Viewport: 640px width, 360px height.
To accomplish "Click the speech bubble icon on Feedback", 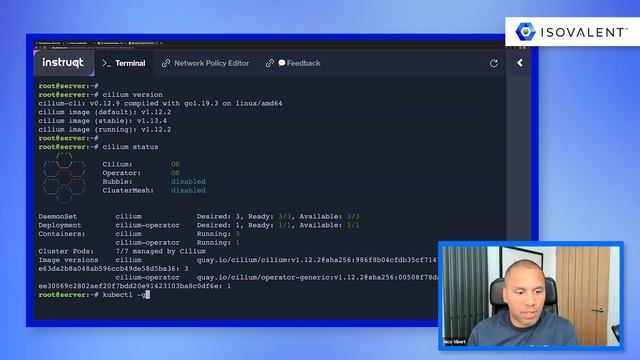I will pos(282,63).
